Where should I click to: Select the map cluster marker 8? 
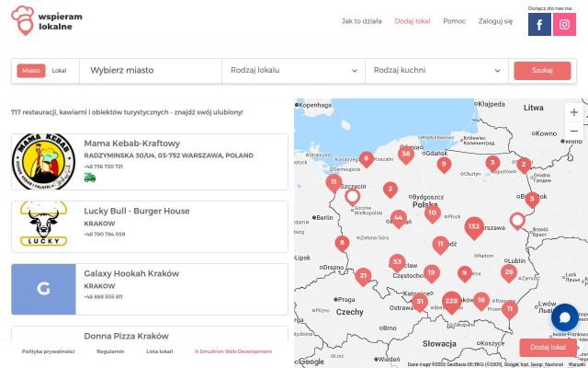pos(342,244)
